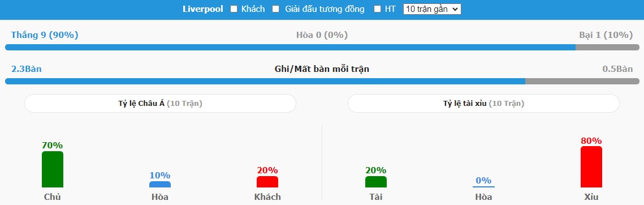The height and width of the screenshot is (205, 644).
Task: Click the green 70% Chủ bar
Action: click(x=53, y=169)
